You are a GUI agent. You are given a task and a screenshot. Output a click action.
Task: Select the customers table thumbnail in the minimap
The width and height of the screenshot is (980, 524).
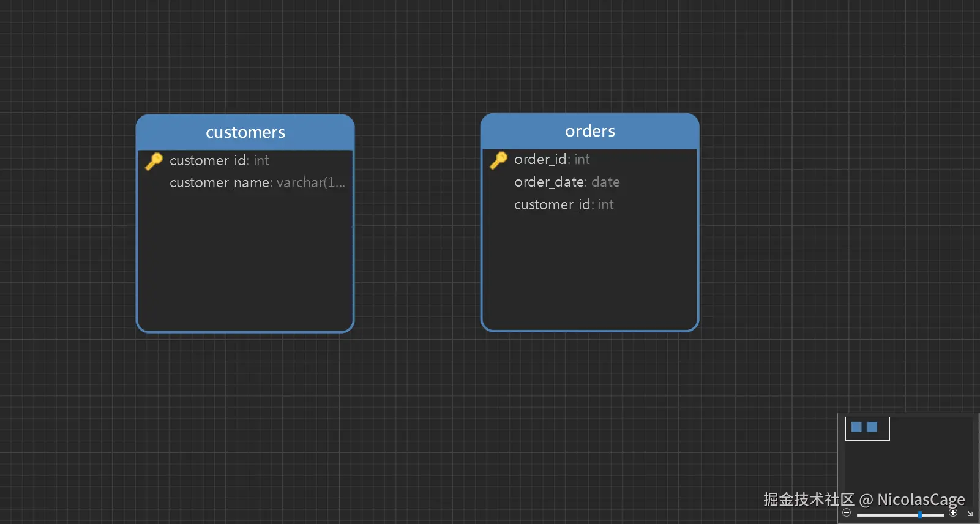[x=856, y=427]
